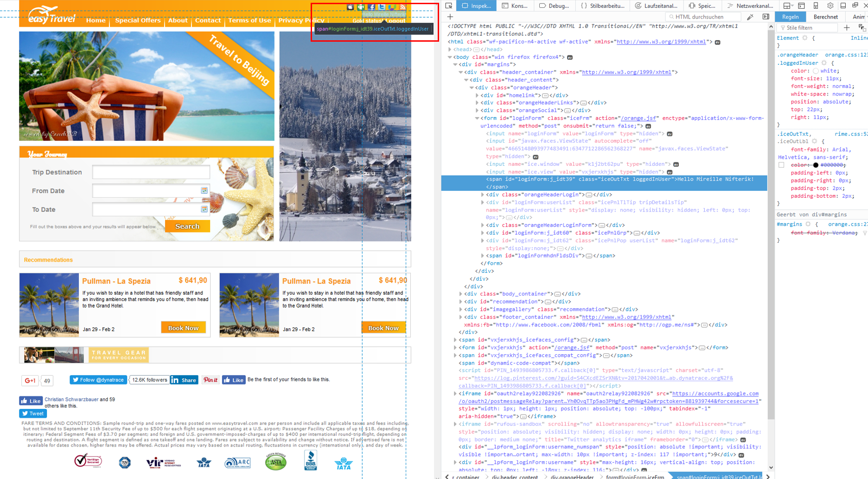Click the black #000000 color swatch
868x479 pixels.
point(816,165)
